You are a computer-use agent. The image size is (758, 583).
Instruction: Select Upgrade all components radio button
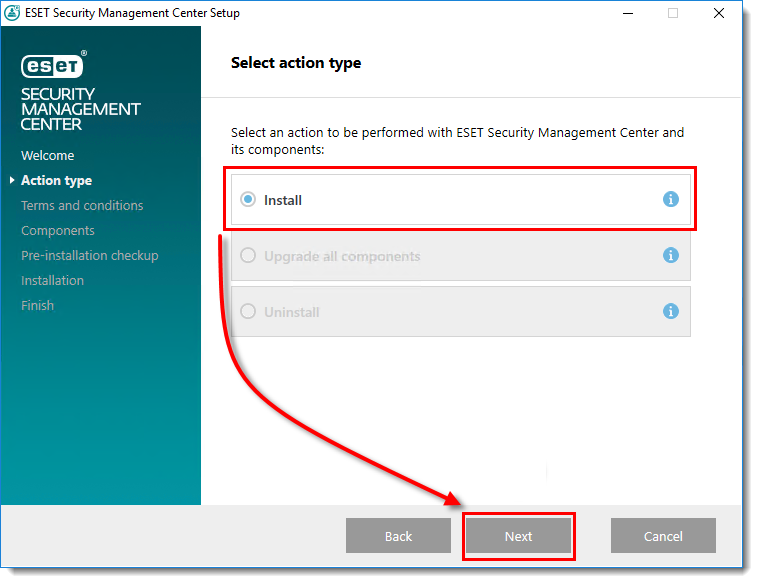(x=248, y=255)
